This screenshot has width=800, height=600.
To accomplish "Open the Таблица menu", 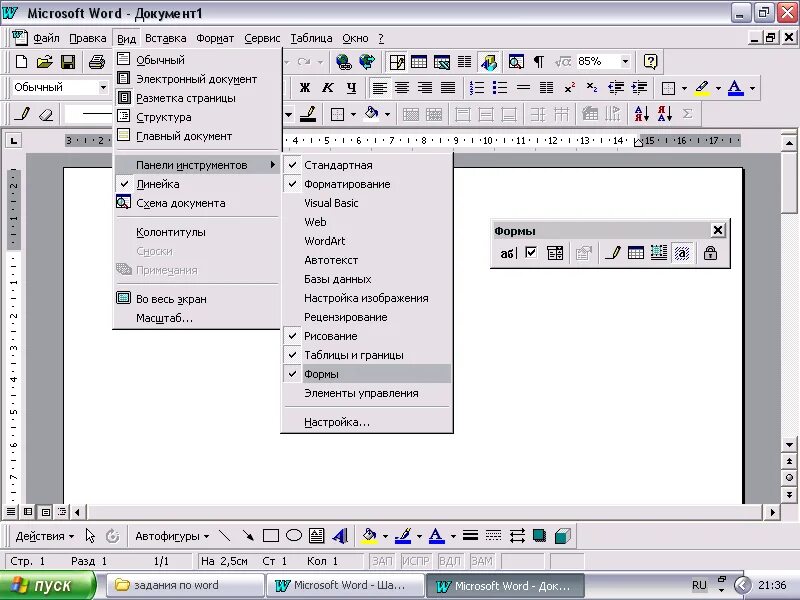I will (311, 38).
